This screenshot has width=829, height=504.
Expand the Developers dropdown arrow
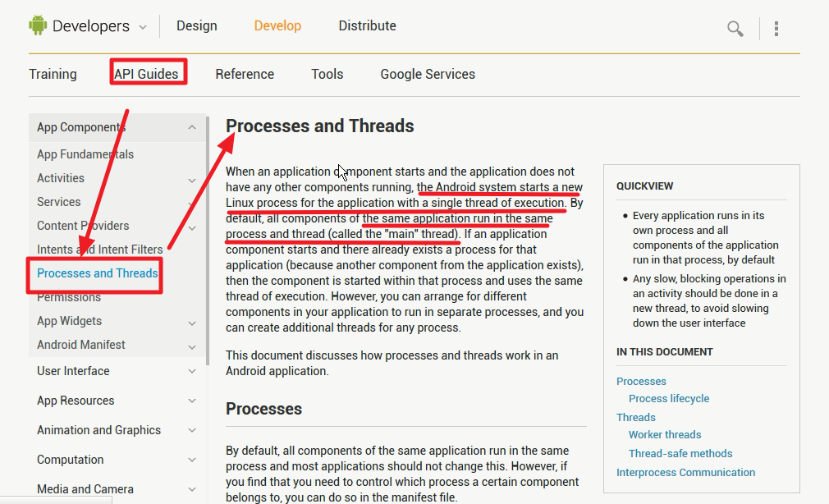tap(142, 27)
